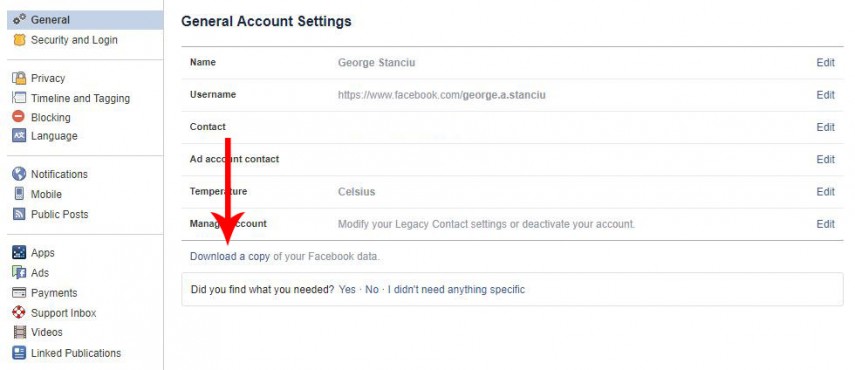
Task: Edit the Manage account row
Action: [x=825, y=224]
